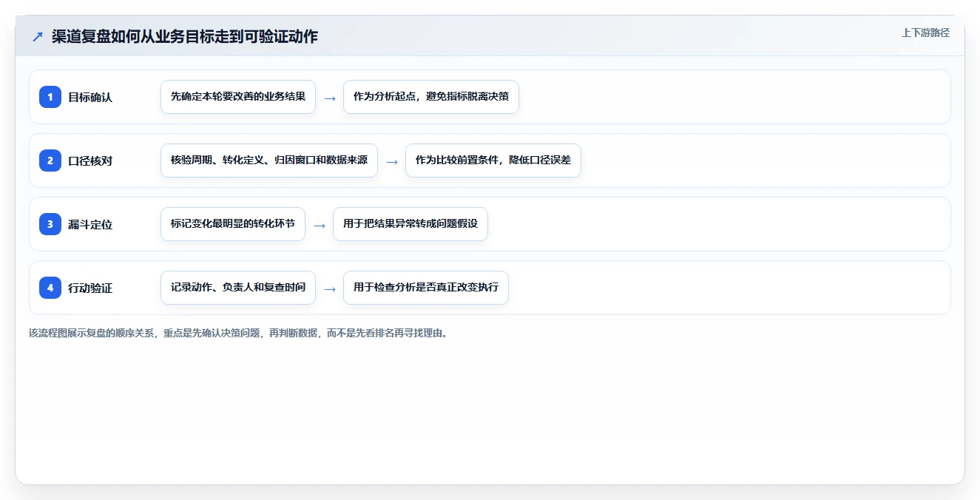This screenshot has height=500, width=980.
Task: Select the step 2 number badge
Action: tap(50, 161)
